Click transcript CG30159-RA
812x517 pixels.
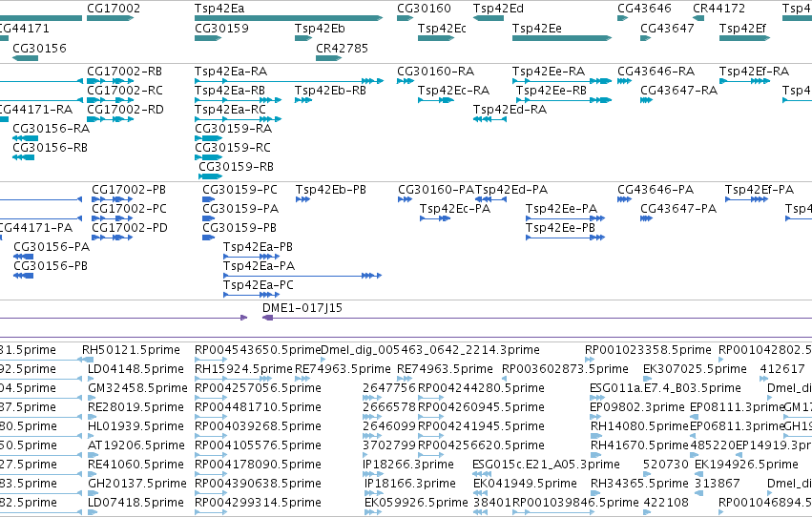point(233,129)
